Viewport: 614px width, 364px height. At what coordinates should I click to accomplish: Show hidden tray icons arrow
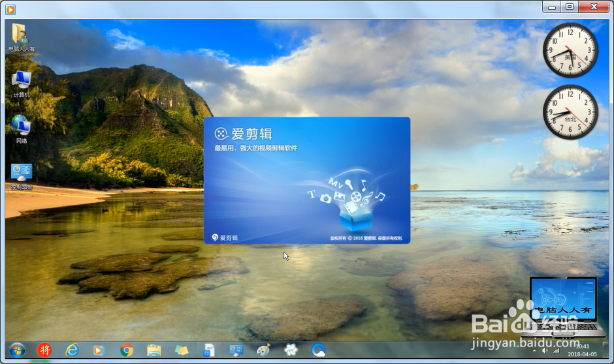[534, 351]
